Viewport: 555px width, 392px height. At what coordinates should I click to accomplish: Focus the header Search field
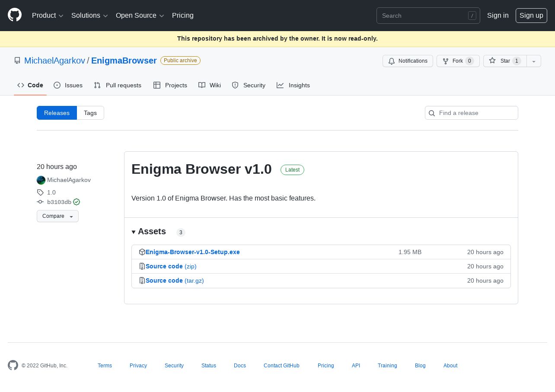click(x=428, y=16)
